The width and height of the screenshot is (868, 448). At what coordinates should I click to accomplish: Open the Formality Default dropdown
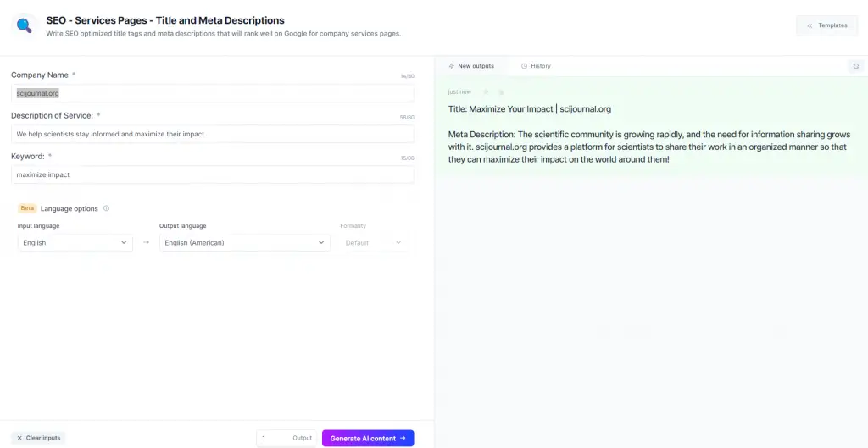click(x=373, y=243)
